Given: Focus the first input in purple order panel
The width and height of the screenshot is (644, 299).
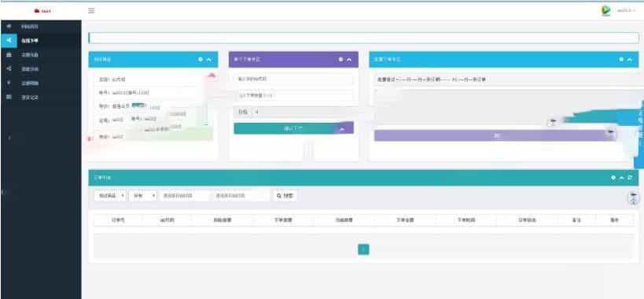Looking at the screenshot, I should coord(293,79).
